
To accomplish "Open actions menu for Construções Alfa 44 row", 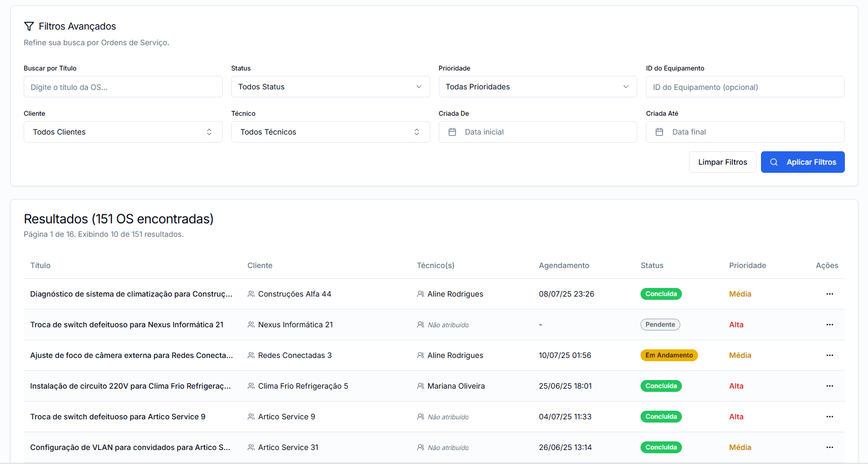I will pos(829,294).
